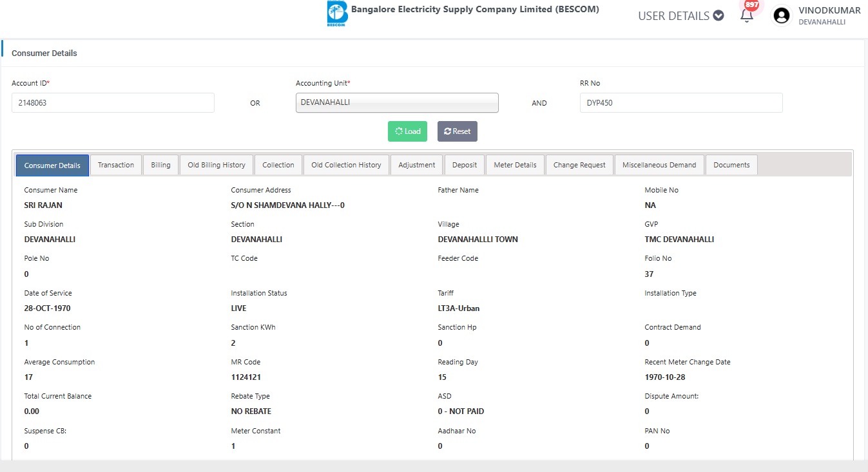Image resolution: width=868 pixels, height=472 pixels.
Task: Expand the USER DETAILS dropdown
Action: pyautogui.click(x=680, y=16)
